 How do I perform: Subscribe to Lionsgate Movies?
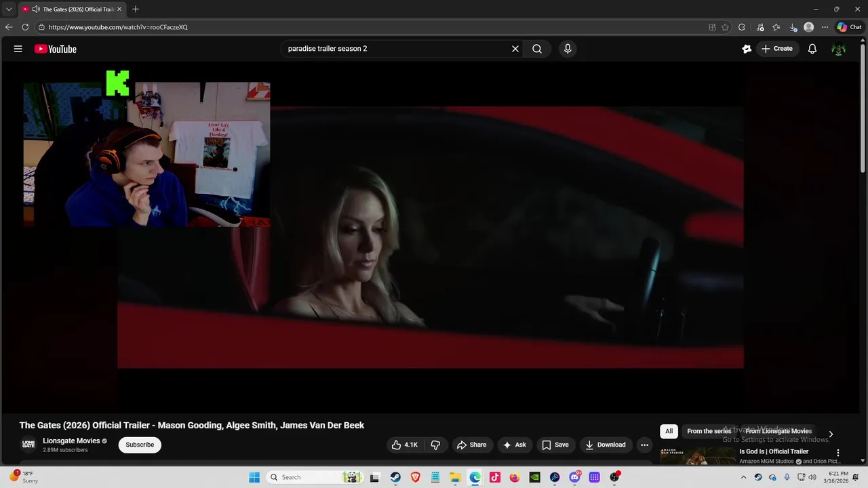pyautogui.click(x=140, y=445)
